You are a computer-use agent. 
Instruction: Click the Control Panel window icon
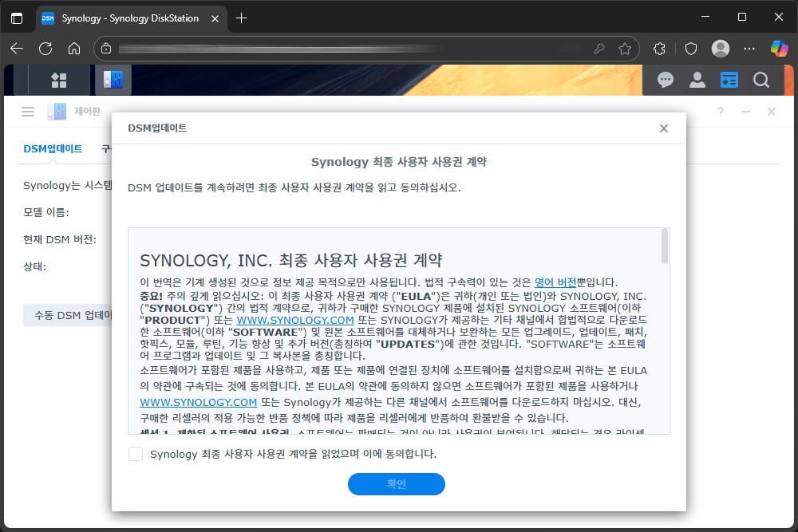[57, 112]
